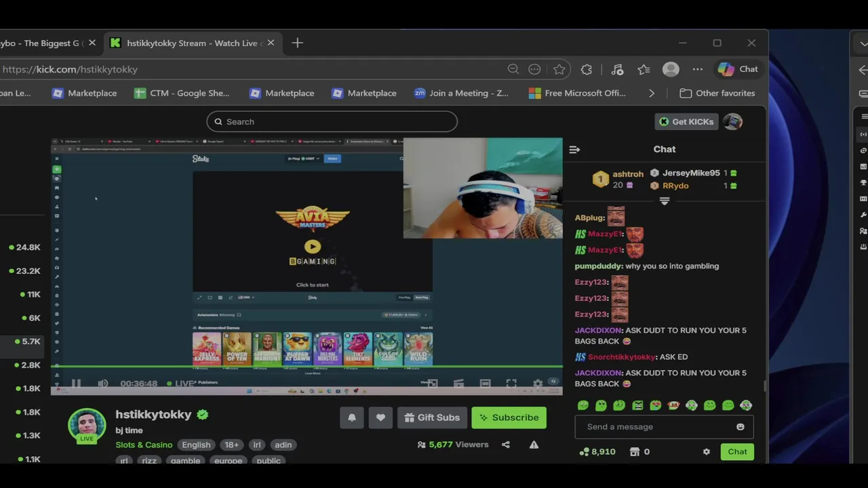Switch to the hstikkytokky Stream tab
868x488 pixels.
pyautogui.click(x=192, y=43)
